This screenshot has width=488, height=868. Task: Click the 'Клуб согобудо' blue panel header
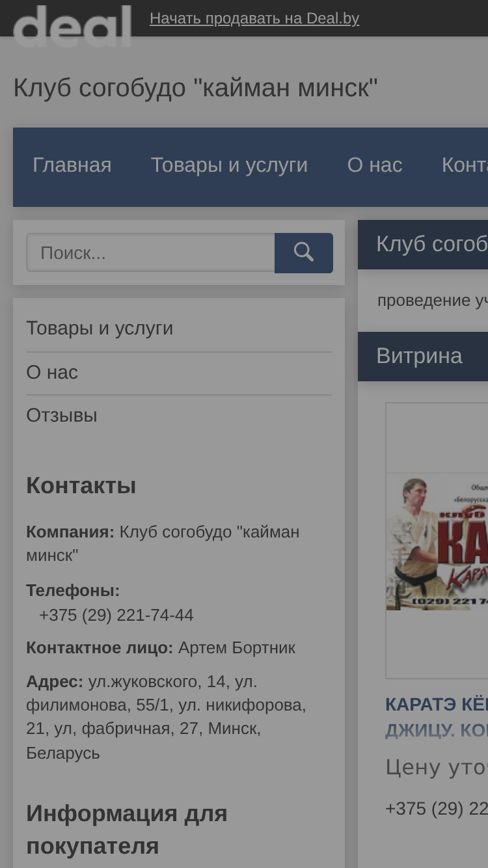[x=423, y=244]
